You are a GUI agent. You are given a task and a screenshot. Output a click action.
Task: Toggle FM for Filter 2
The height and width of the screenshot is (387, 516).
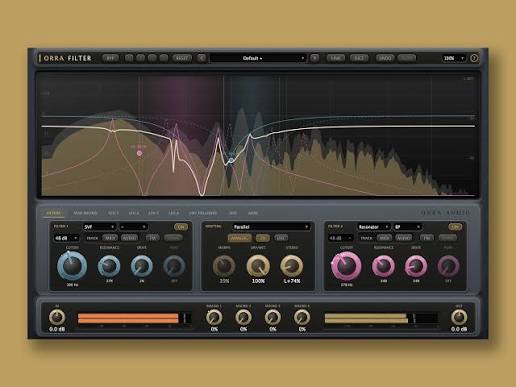[427, 238]
